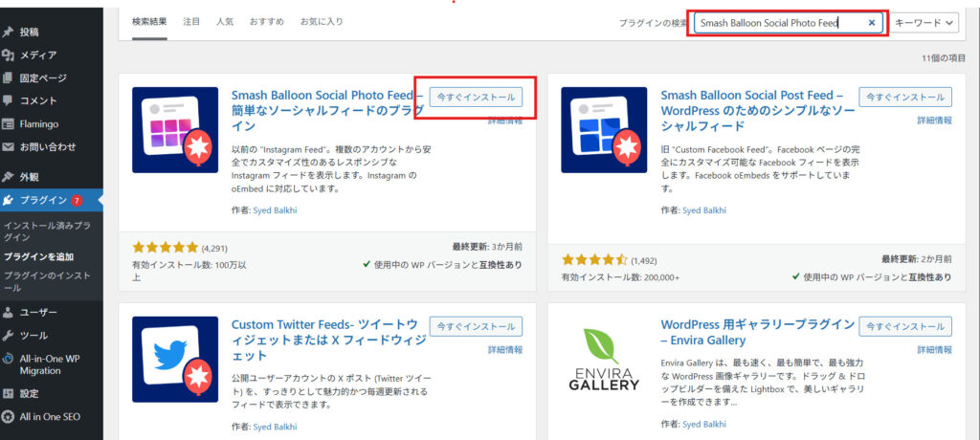
Task: Click the お問い合わせ envelope icon
Action: pyautogui.click(x=8, y=147)
